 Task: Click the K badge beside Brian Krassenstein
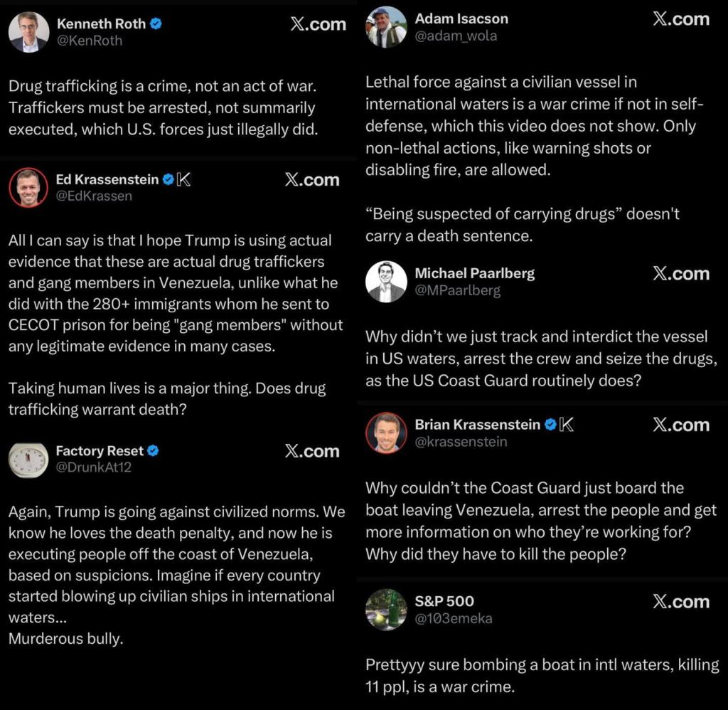pyautogui.click(x=566, y=425)
